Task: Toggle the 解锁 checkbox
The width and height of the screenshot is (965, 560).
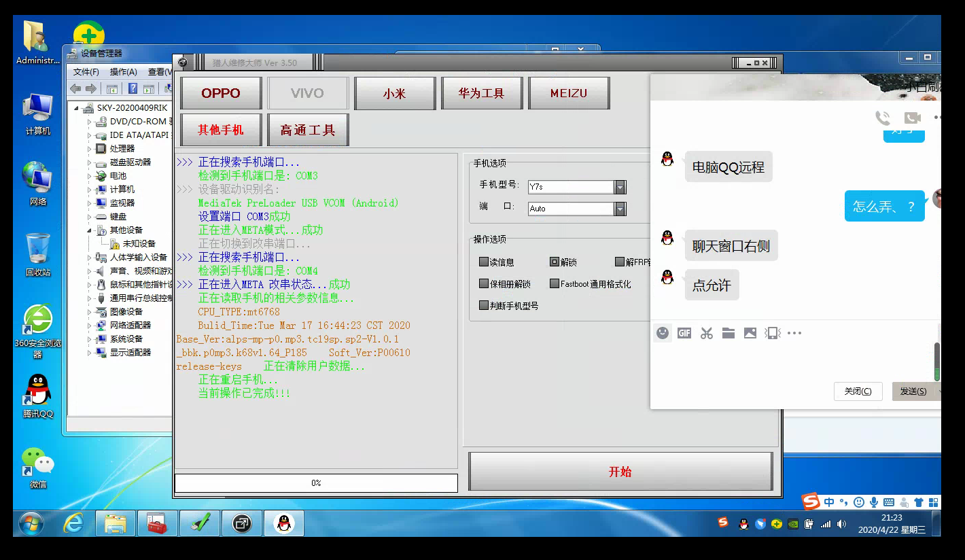Action: (555, 262)
